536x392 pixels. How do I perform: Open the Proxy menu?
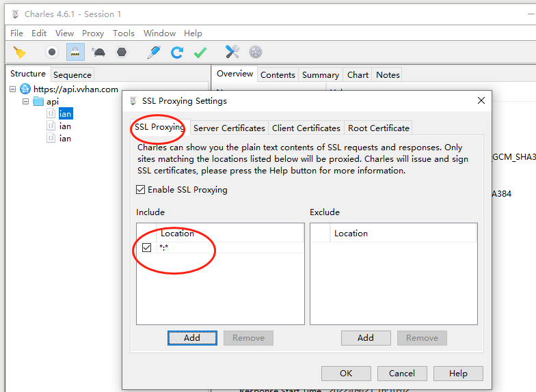click(x=93, y=33)
